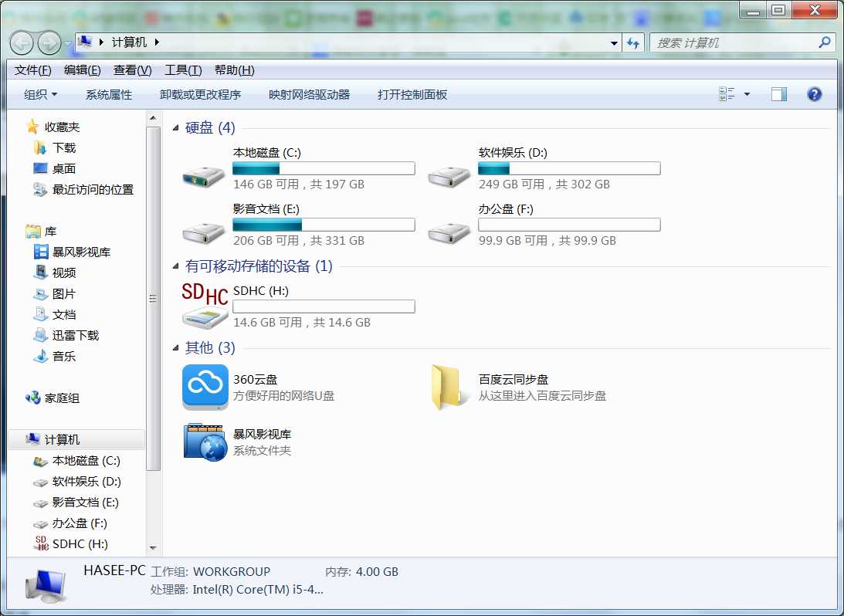
Task: Collapse the 有可移动存储的设备 (1) group
Action: (x=175, y=266)
